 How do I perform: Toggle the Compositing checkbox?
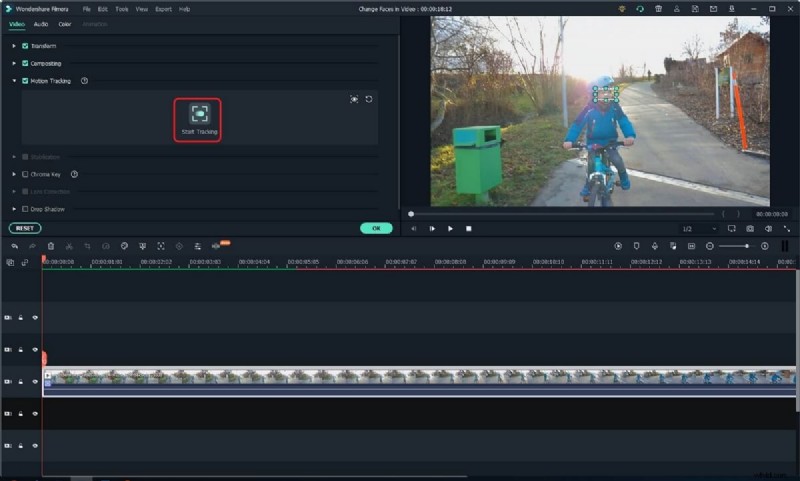coord(25,63)
